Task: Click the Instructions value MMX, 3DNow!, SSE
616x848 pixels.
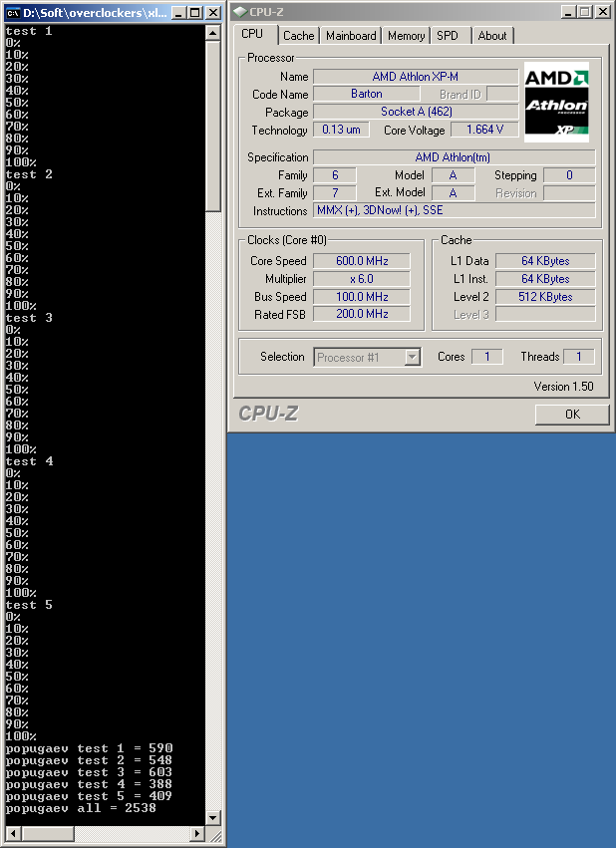Action: [x=454, y=210]
